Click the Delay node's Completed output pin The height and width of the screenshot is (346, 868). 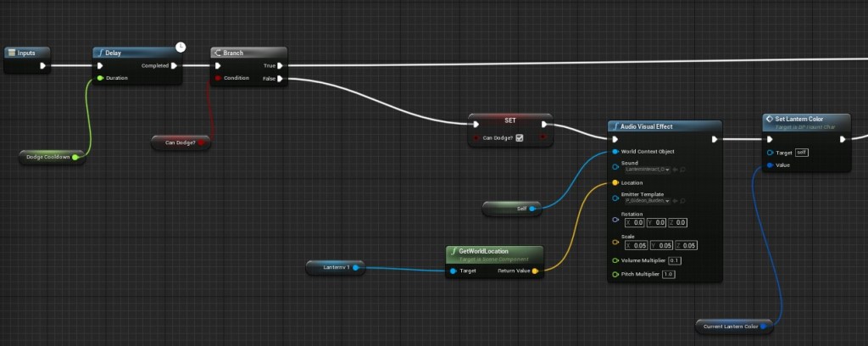click(x=174, y=65)
